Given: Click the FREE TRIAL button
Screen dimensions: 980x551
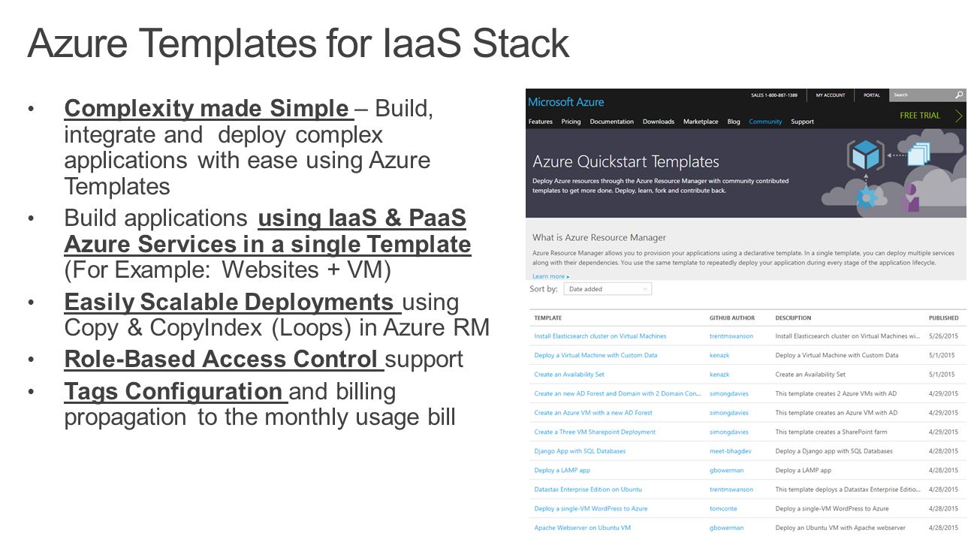Looking at the screenshot, I should pyautogui.click(x=920, y=116).
